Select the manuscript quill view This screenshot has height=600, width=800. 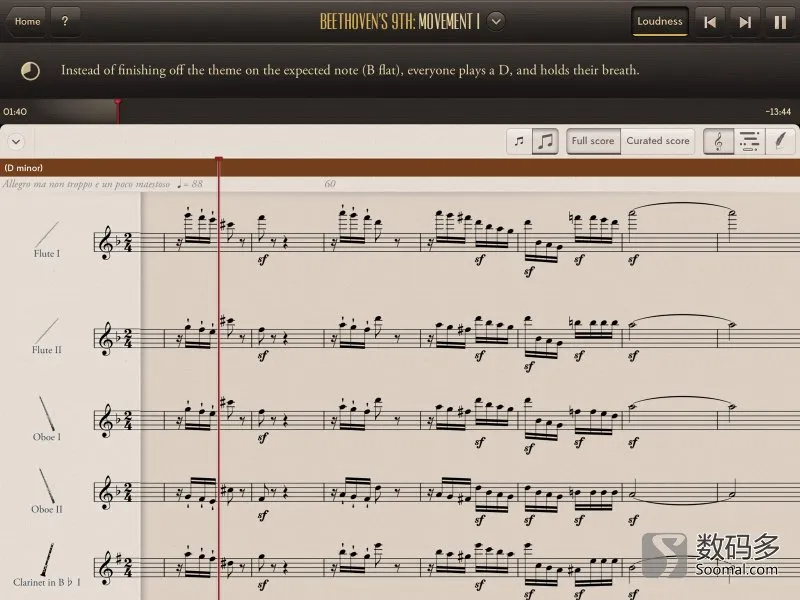(x=780, y=141)
